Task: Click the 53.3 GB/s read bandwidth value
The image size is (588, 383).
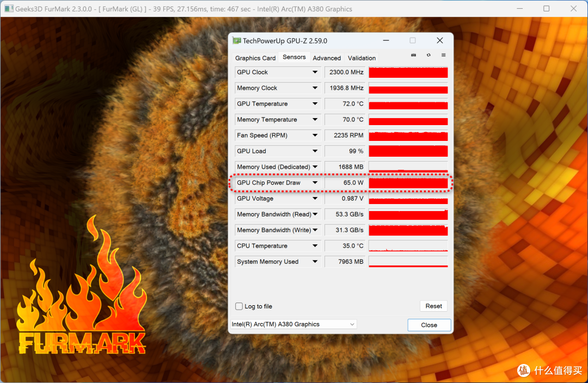Action: 345,214
